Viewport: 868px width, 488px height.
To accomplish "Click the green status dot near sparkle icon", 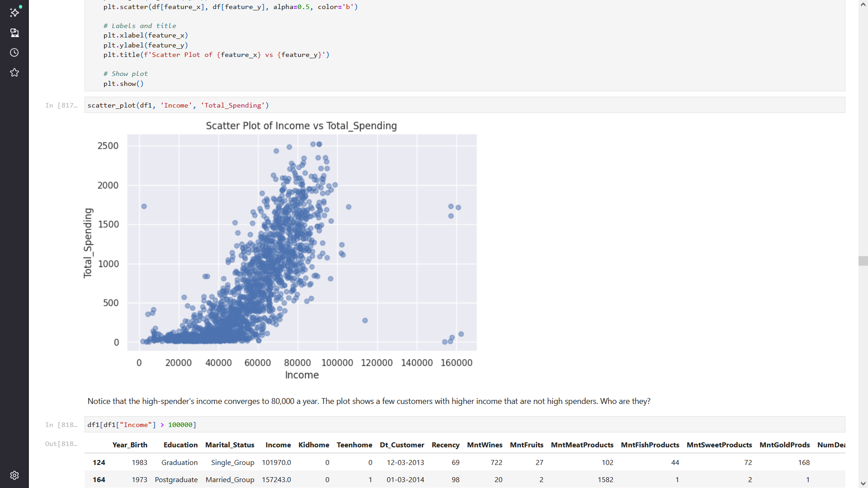I will [19, 7].
